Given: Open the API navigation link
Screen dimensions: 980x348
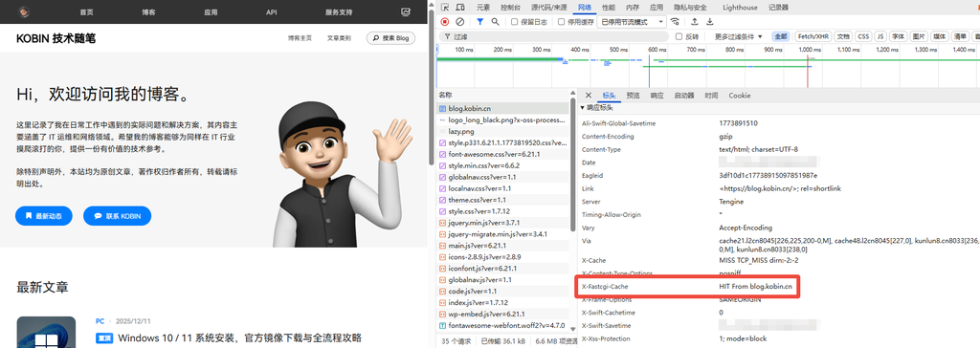Looking at the screenshot, I should [x=271, y=11].
